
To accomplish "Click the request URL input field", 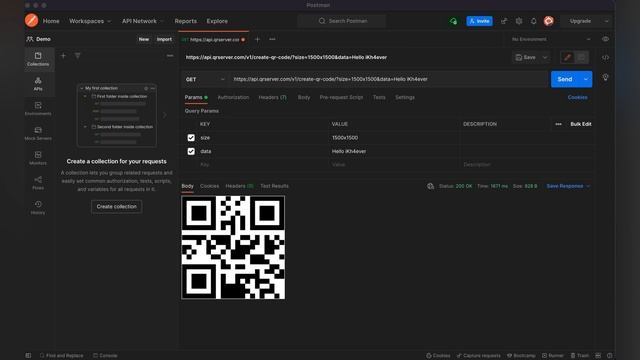I will tap(388, 79).
